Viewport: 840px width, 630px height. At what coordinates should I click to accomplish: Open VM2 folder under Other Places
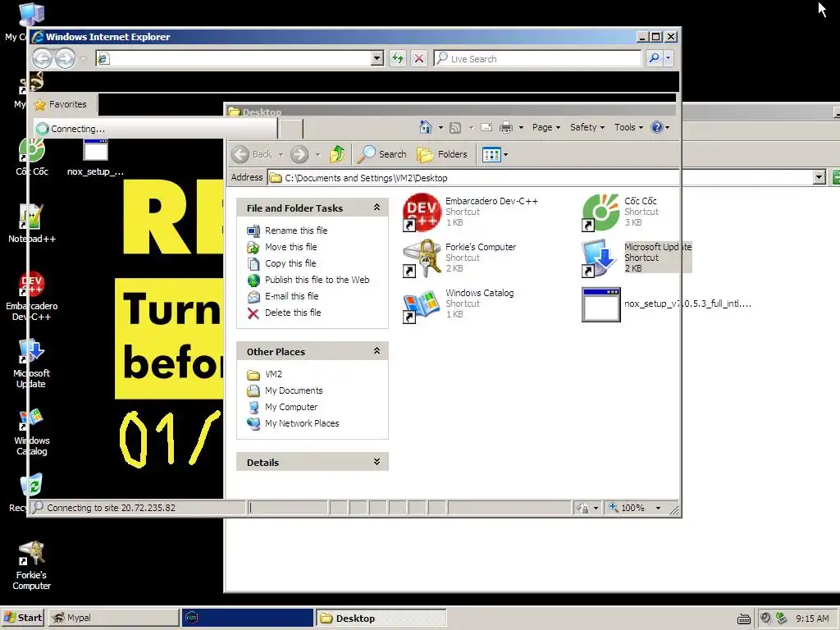tap(273, 374)
